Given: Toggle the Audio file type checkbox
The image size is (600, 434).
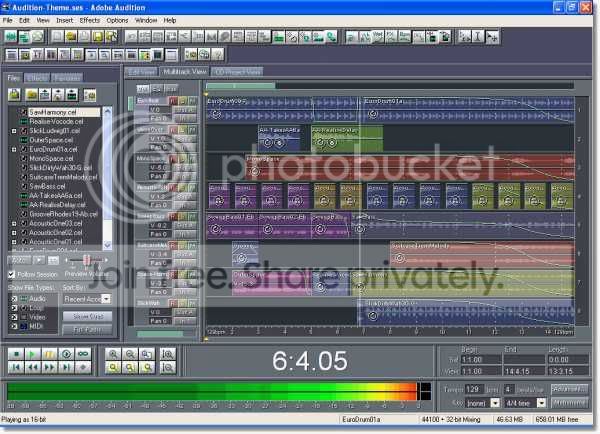Looking at the screenshot, I should pyautogui.click(x=14, y=299).
